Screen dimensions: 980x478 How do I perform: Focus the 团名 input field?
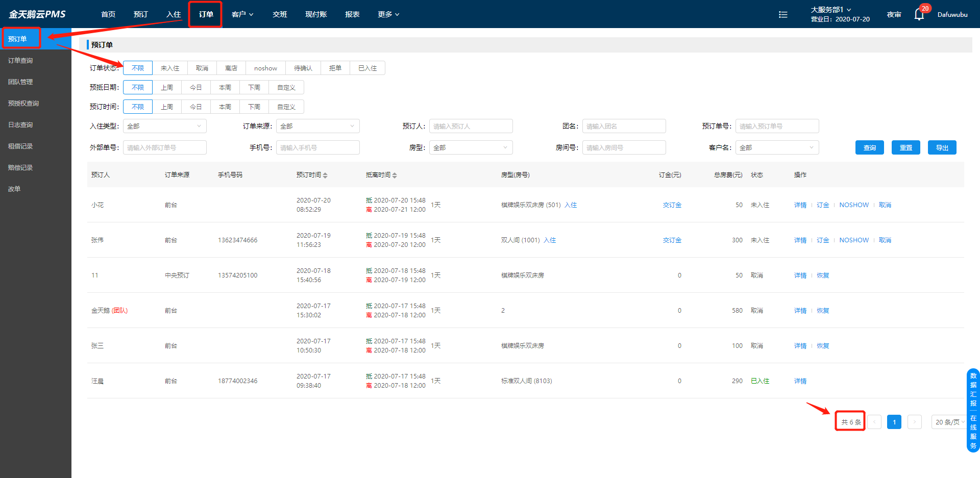(x=624, y=126)
